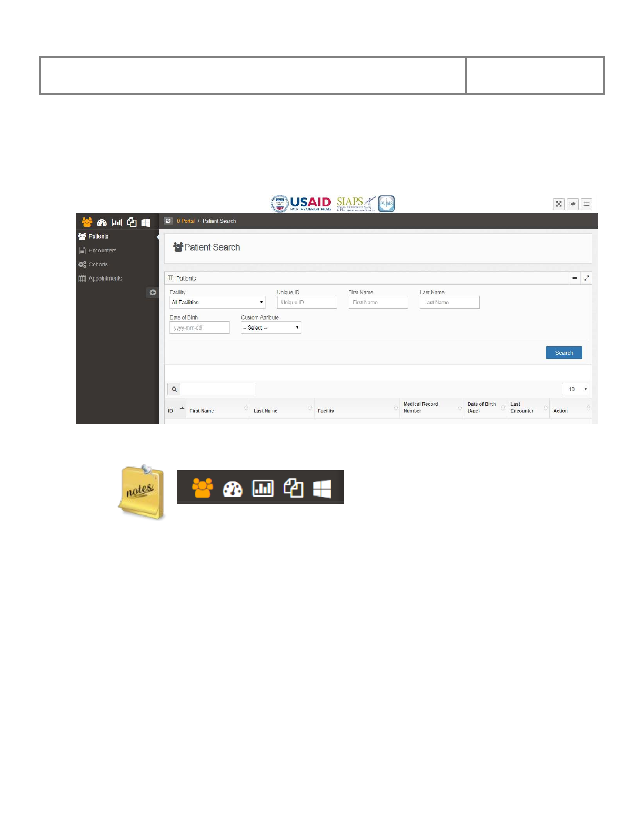Screen dimensions: 644x834
Task: Sort by the Action column header
Action: (x=571, y=409)
